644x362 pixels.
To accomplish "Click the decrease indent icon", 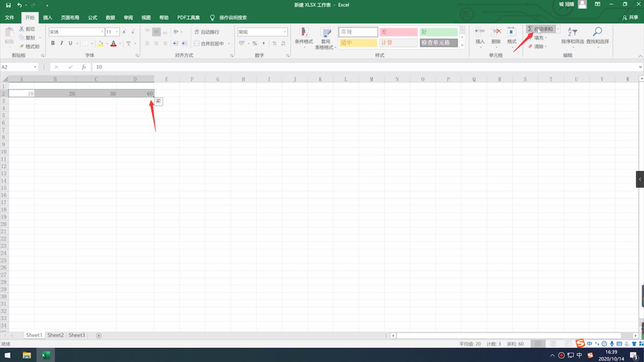I will [x=175, y=43].
